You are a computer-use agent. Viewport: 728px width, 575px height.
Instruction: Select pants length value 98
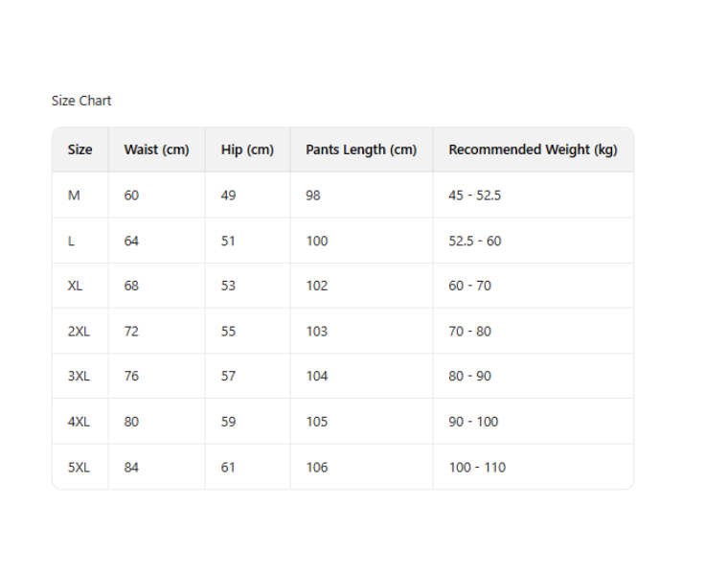pyautogui.click(x=313, y=195)
